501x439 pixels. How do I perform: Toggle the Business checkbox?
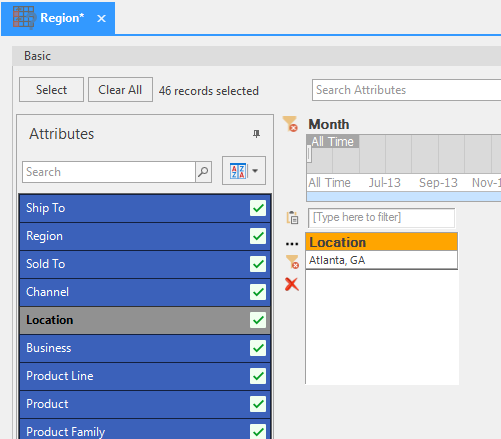pyautogui.click(x=258, y=348)
